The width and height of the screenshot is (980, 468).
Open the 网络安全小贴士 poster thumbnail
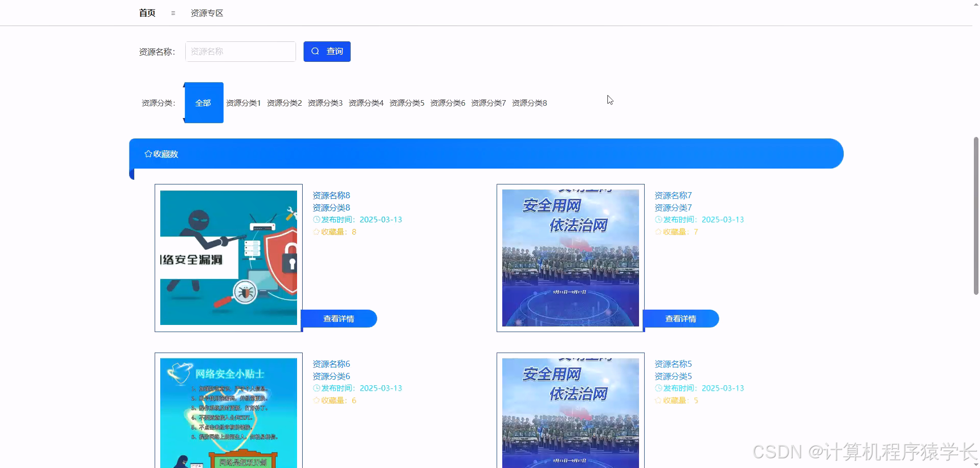[x=228, y=411]
